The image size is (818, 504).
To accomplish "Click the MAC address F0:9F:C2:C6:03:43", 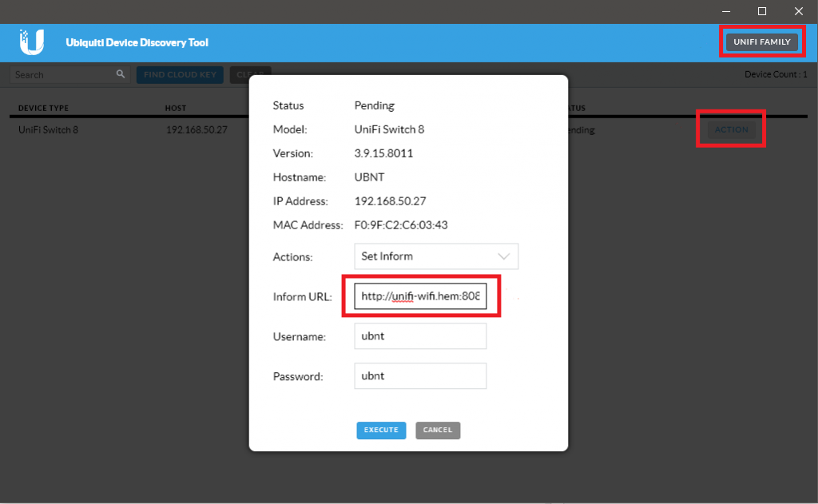I will (x=401, y=225).
